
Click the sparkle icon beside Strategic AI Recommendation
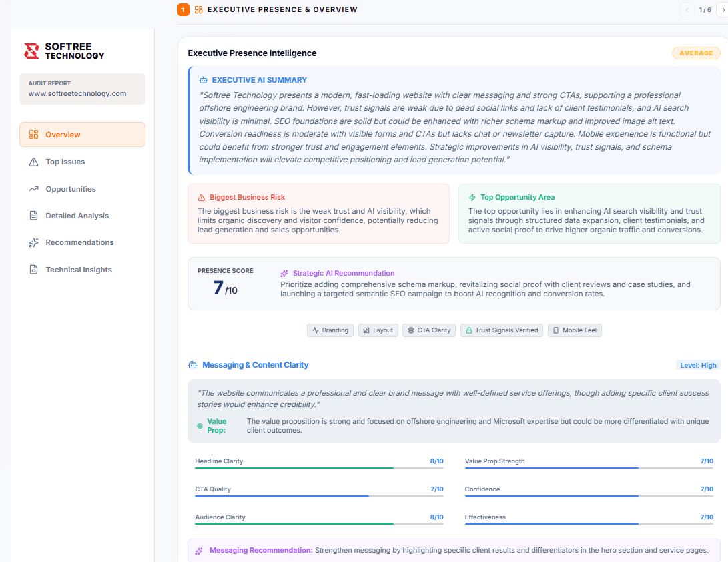[x=284, y=274]
